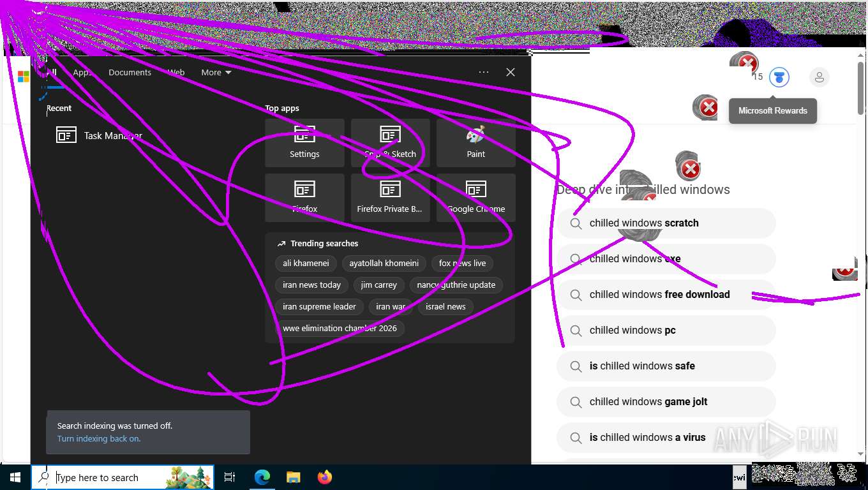Select suggestion chilled windows pc
The height and width of the screenshot is (490, 868).
666,330
